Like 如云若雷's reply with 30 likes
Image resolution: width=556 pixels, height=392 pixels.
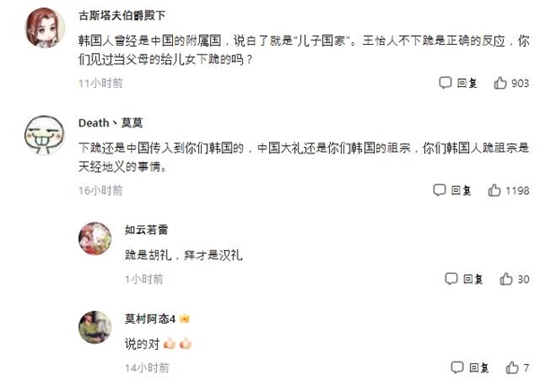(507, 279)
